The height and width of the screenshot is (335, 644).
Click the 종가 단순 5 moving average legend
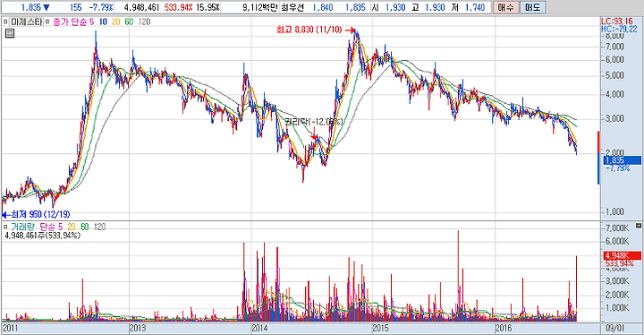coord(73,21)
